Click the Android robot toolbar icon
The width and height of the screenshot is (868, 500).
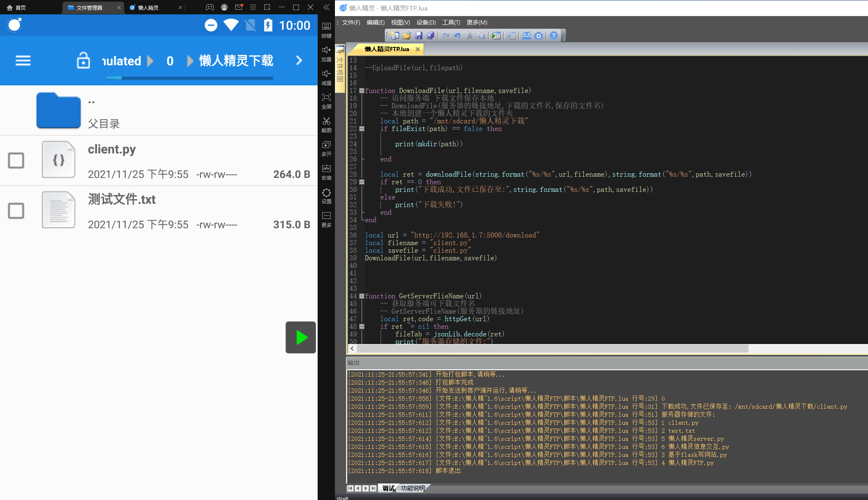coord(527,36)
